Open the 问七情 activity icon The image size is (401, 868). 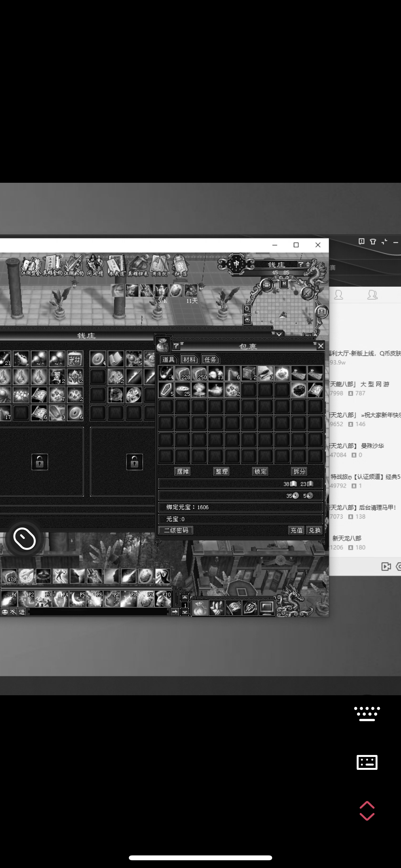point(95,265)
